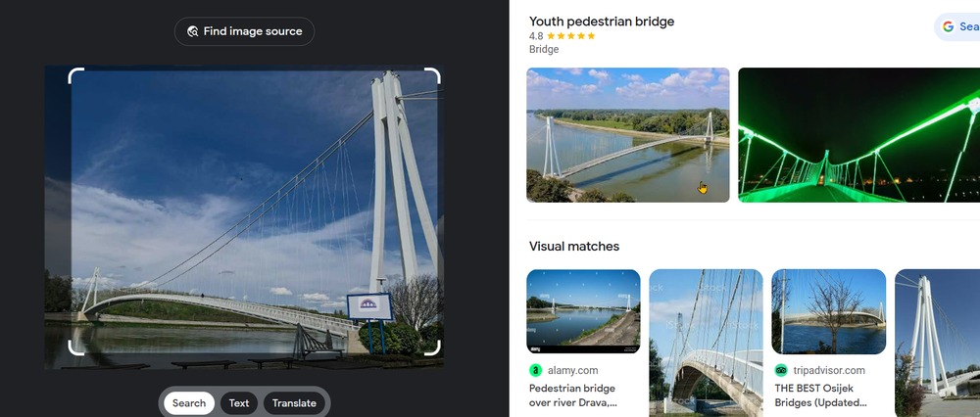Click the 4.8 star rating row

(562, 36)
